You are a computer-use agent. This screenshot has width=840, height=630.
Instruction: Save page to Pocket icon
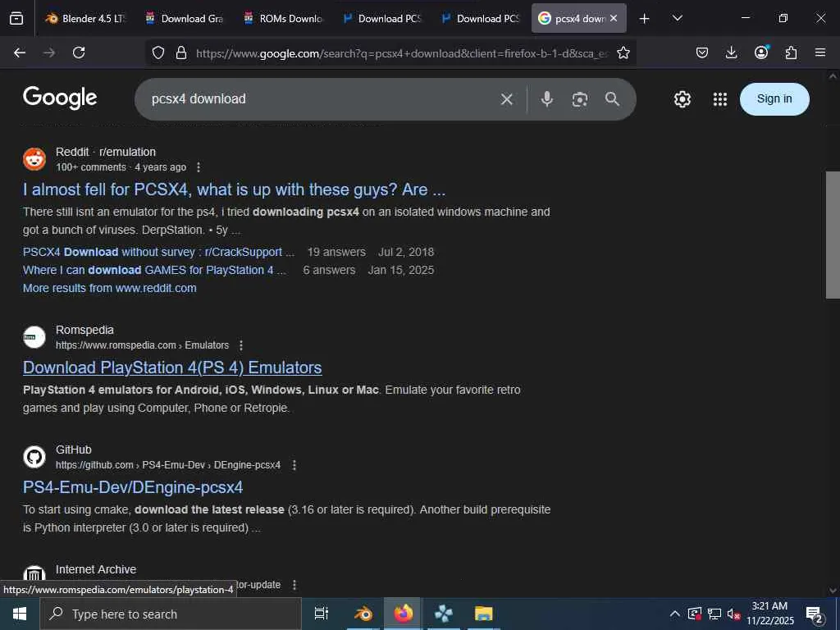702,52
